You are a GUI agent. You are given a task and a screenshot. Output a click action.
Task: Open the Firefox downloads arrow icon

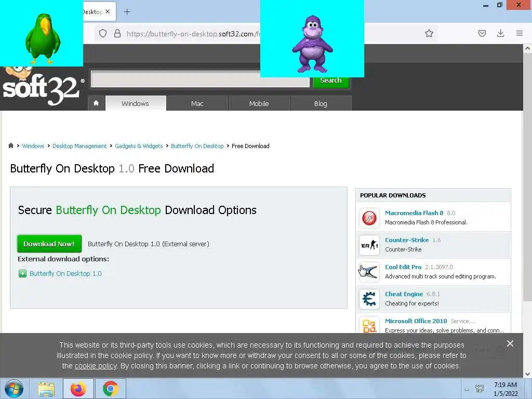click(500, 33)
